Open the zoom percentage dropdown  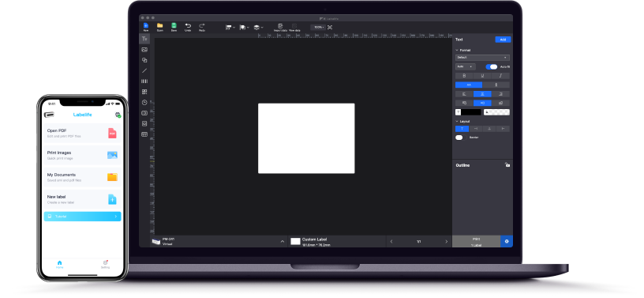click(x=318, y=27)
